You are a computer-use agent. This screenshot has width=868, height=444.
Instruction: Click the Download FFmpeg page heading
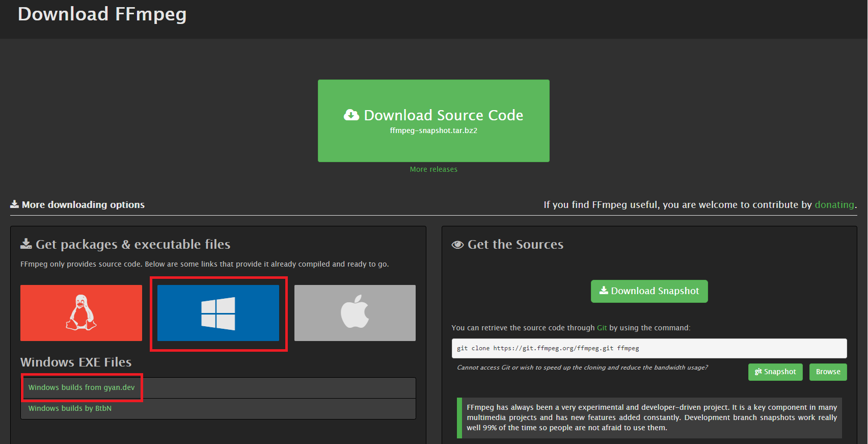(102, 14)
